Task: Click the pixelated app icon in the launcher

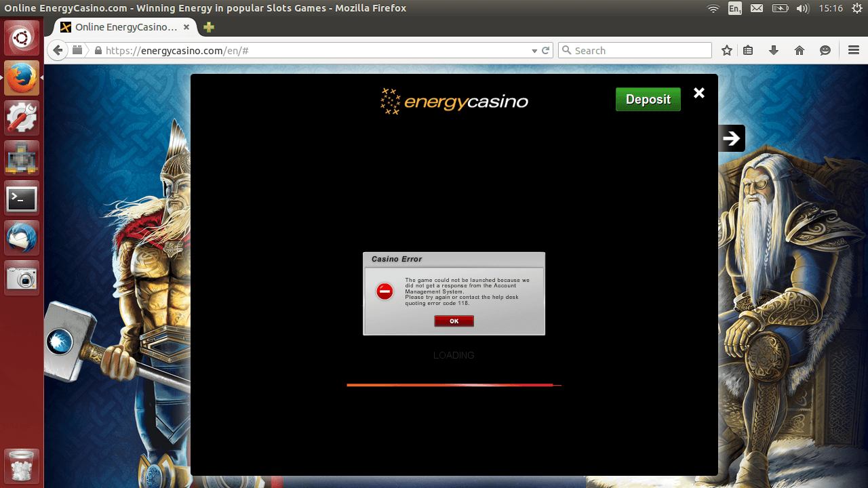Action: [22, 159]
